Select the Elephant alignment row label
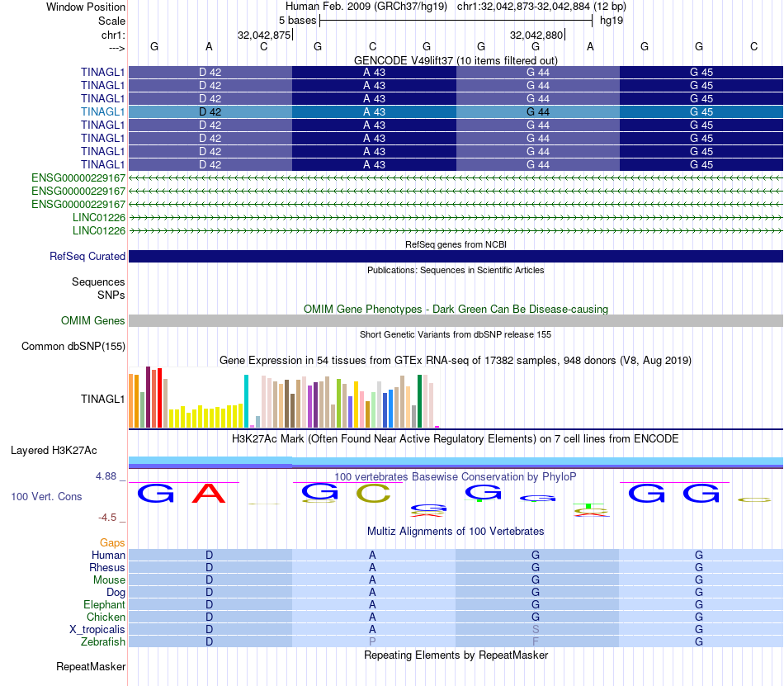This screenshot has width=784, height=686. [104, 604]
